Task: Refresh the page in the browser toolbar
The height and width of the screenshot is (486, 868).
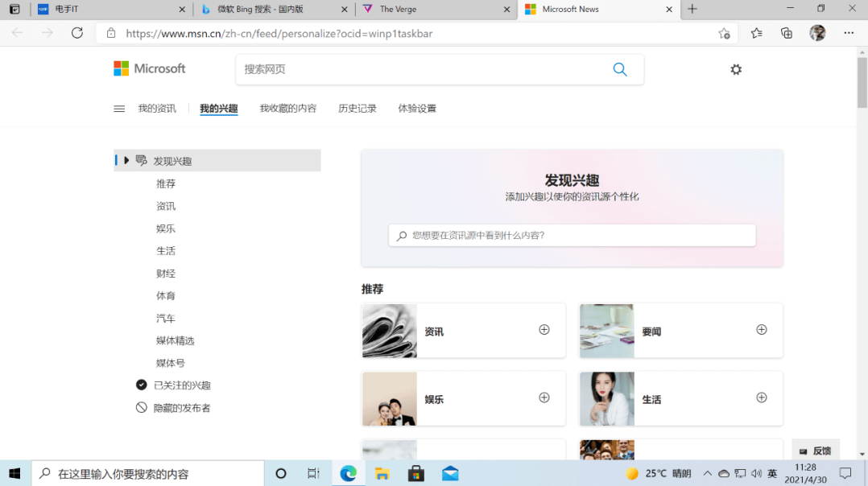Action: point(76,33)
